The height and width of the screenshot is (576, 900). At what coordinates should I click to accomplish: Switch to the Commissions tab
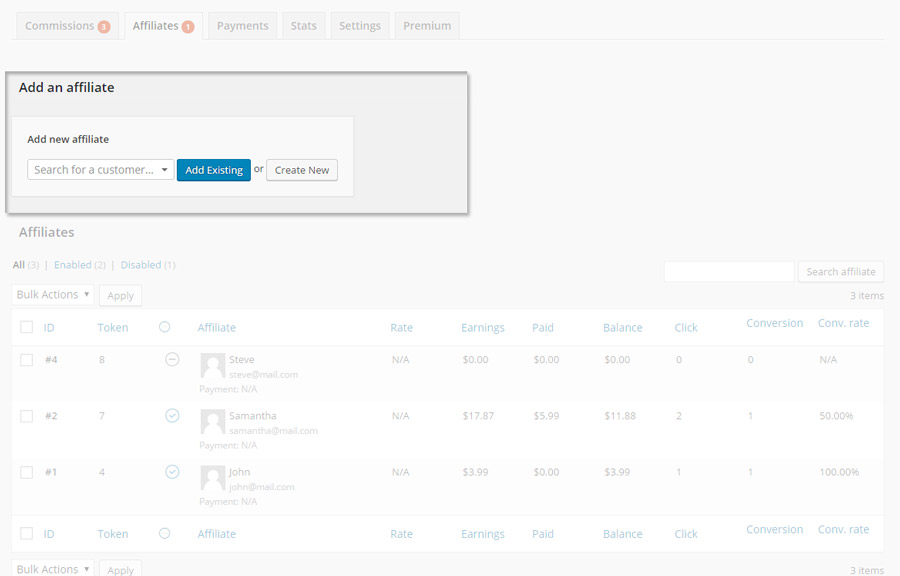pyautogui.click(x=67, y=26)
